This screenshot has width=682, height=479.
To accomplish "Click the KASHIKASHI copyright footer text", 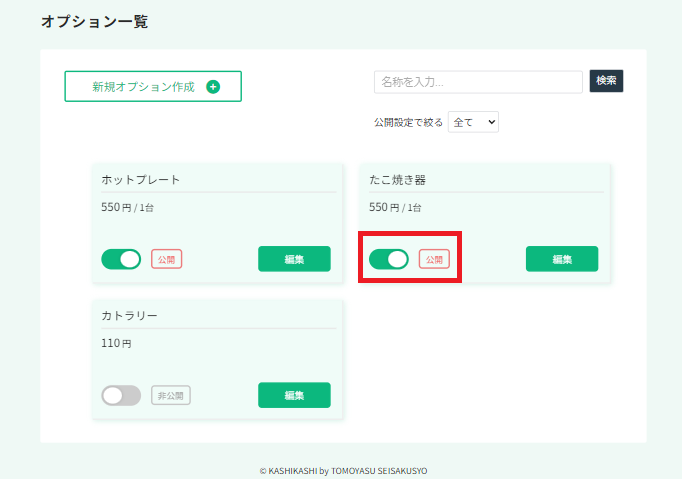I will tap(343, 471).
